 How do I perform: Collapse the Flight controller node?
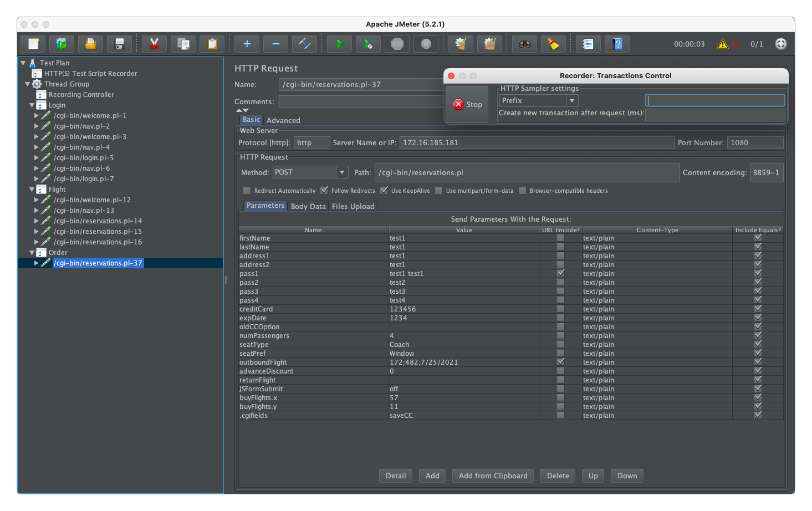[x=32, y=190]
